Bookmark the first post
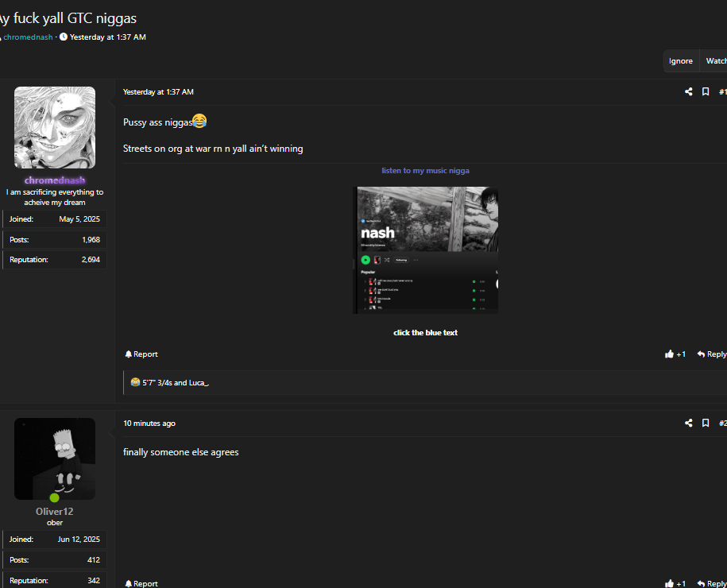 (706, 91)
